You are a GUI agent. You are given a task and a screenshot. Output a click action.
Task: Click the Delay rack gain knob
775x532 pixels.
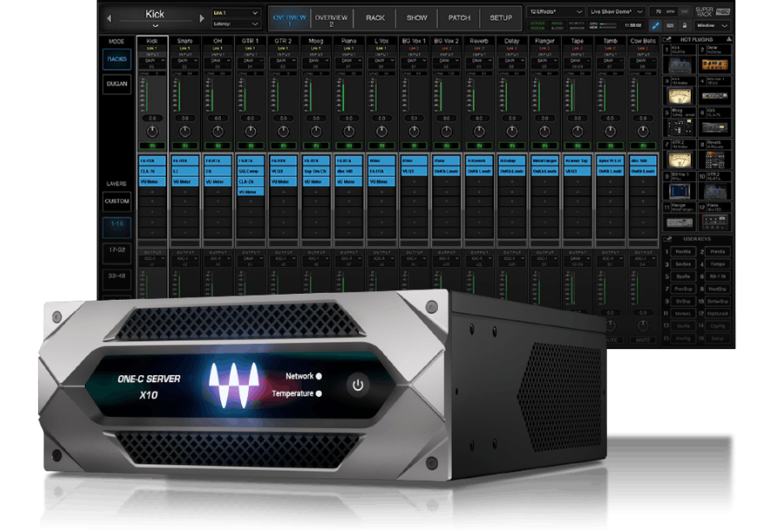[x=512, y=132]
